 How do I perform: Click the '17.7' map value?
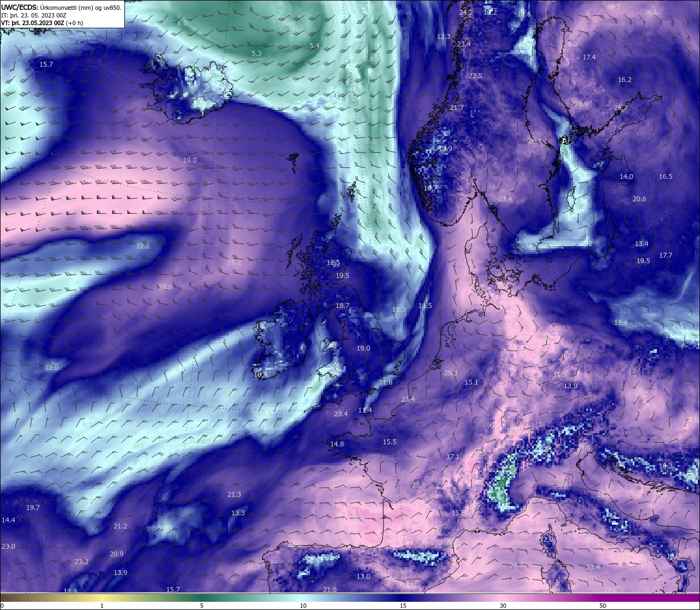666,255
